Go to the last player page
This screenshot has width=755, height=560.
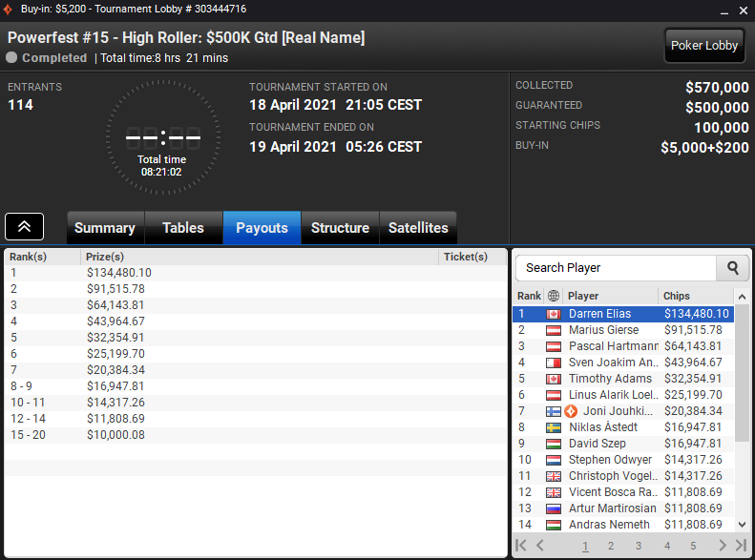742,545
